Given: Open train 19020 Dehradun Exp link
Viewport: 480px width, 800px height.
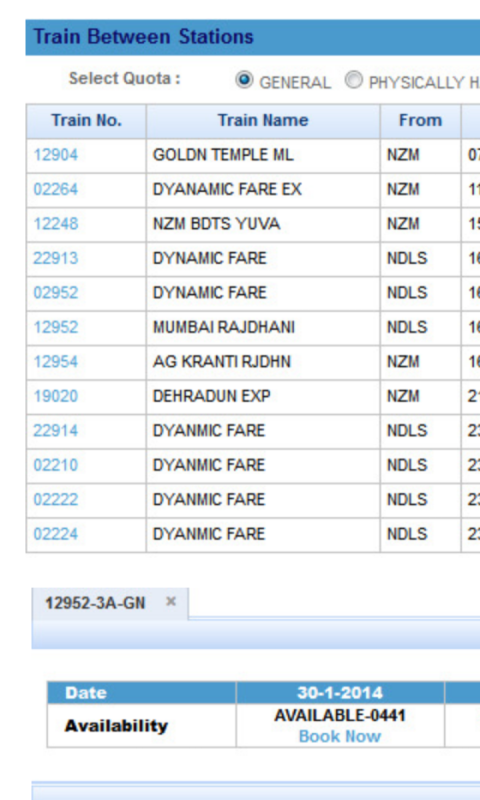Looking at the screenshot, I should (56, 396).
